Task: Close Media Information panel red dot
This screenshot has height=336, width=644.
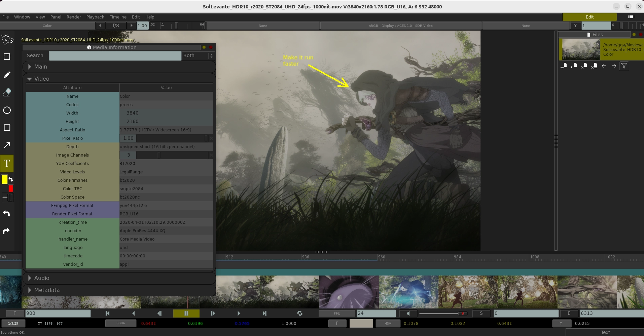Action: point(211,47)
